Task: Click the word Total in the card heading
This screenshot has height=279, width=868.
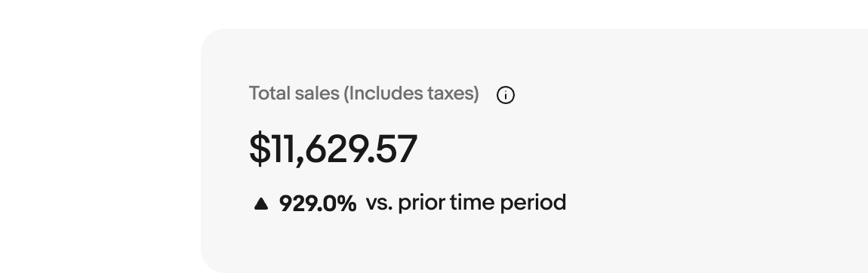Action: click(x=269, y=93)
